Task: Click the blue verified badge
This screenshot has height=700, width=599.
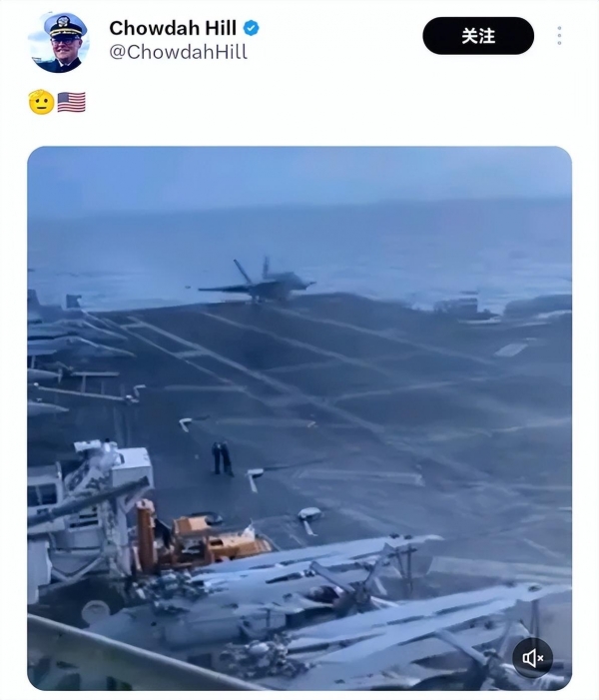Action: (251, 28)
